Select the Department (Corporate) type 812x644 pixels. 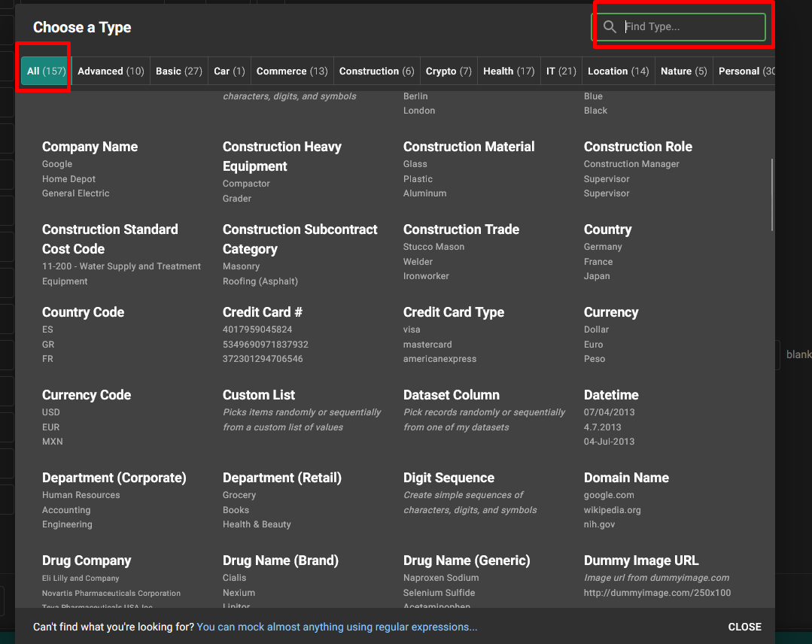(x=114, y=478)
